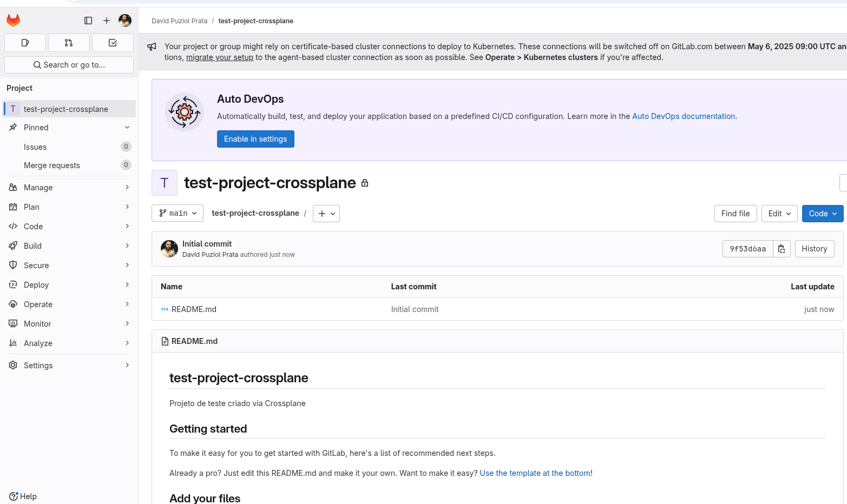Open the README.md file row
Image resolution: width=847 pixels, height=504 pixels.
coord(194,309)
